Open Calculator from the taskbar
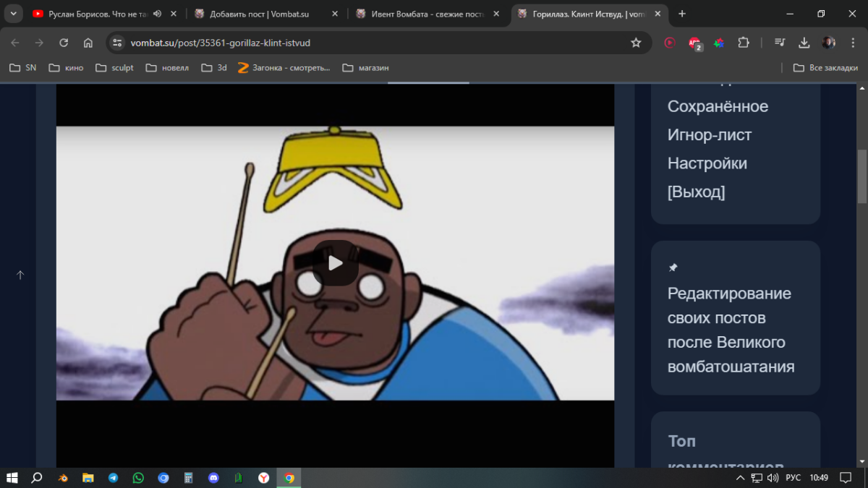Screen dimensions: 868x488 (188, 478)
